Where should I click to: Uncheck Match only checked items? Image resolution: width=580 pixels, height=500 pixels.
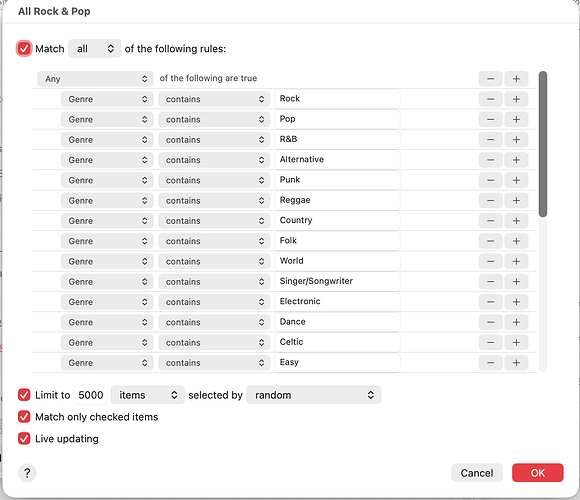click(x=24, y=417)
